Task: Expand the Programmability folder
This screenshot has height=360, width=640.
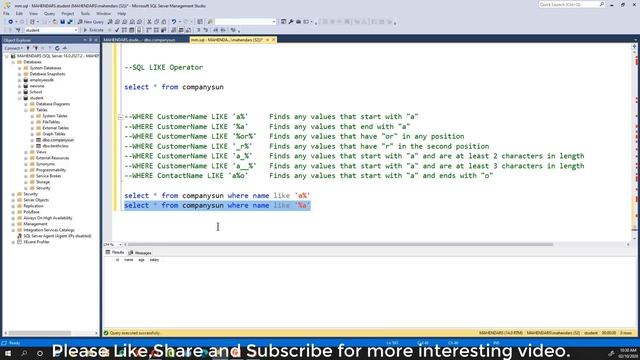Action: (26, 170)
